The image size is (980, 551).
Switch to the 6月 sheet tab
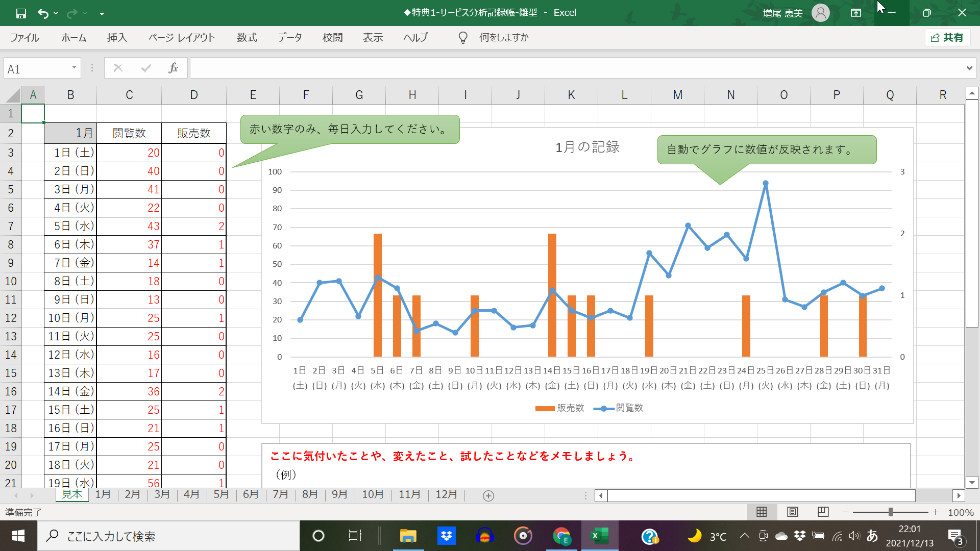(x=251, y=494)
